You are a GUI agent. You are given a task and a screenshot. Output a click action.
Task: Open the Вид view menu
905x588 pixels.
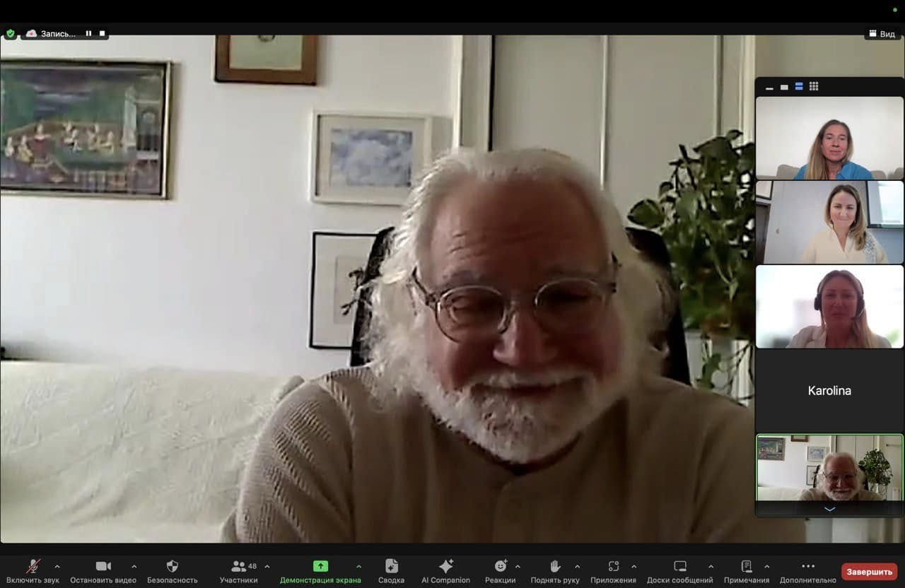click(882, 34)
